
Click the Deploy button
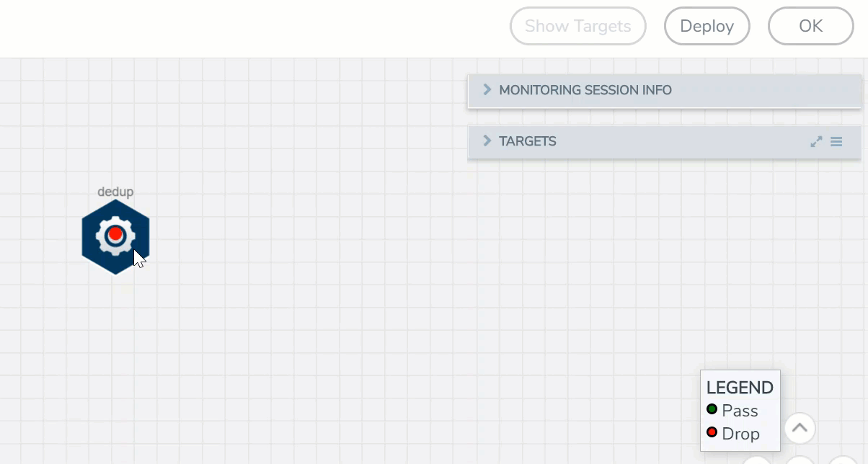click(x=707, y=27)
